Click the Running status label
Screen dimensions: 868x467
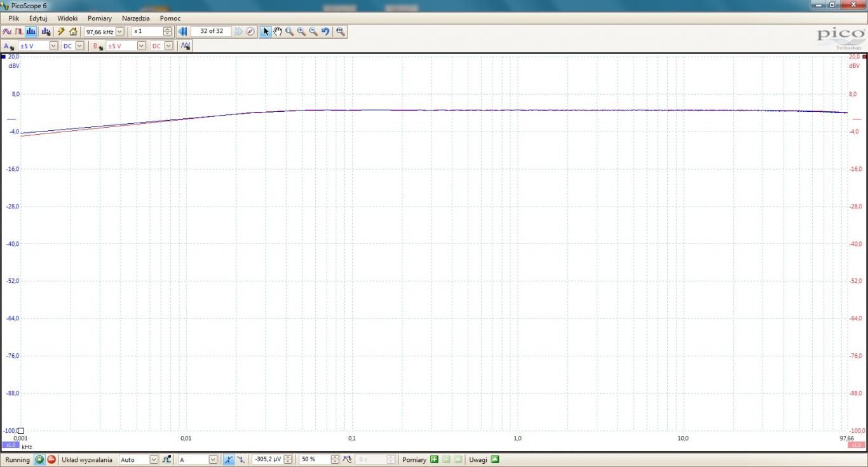click(17, 459)
